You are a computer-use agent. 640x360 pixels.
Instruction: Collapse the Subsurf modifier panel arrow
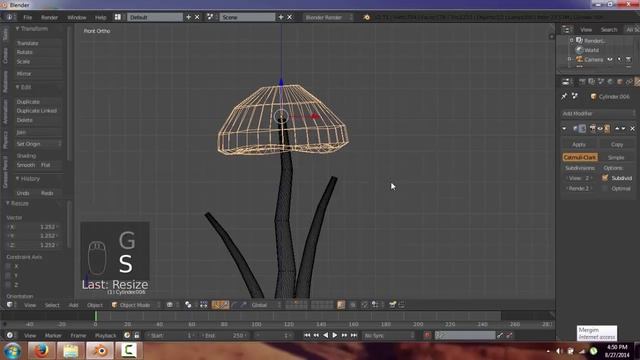(564, 129)
